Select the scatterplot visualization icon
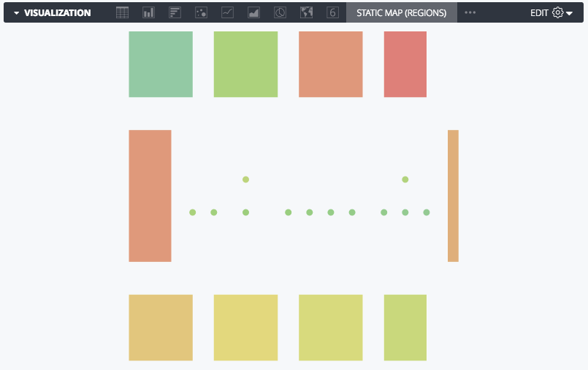 coord(201,12)
